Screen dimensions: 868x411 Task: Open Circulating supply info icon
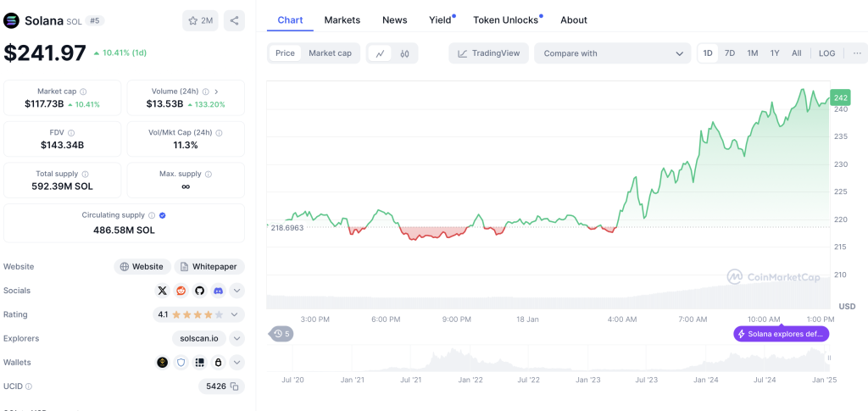(x=152, y=215)
